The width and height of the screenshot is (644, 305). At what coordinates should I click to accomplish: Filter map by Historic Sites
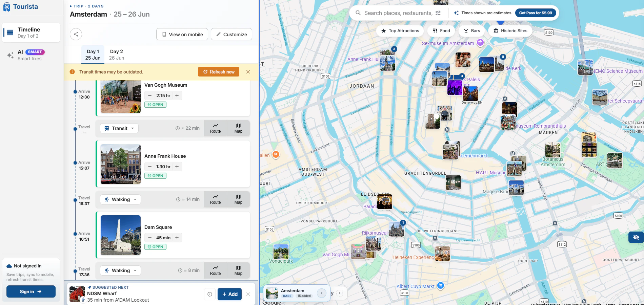coord(510,31)
